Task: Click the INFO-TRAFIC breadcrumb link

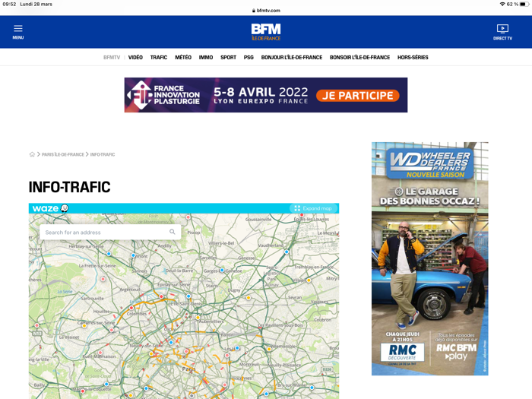Action: tap(103, 154)
